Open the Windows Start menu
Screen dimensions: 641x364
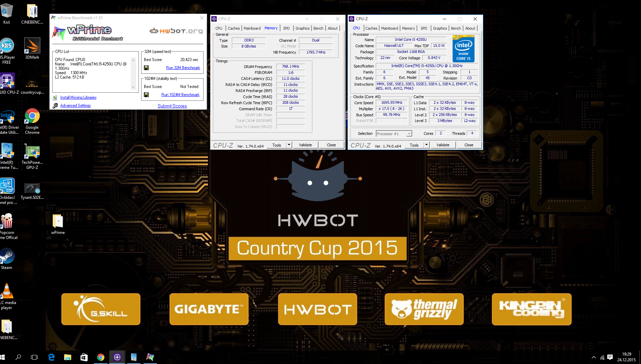tap(3, 357)
